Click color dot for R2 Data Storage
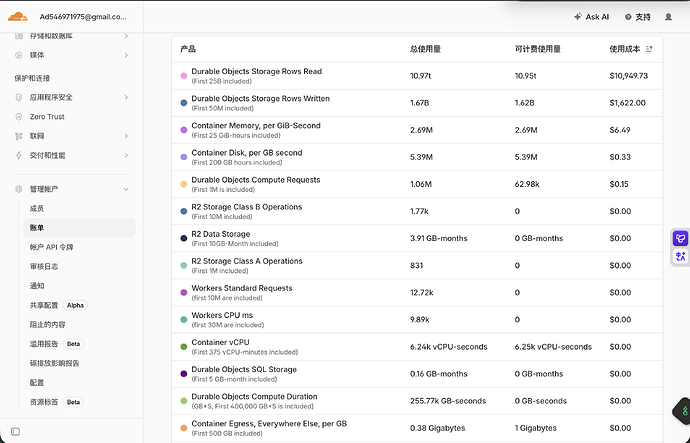 pyautogui.click(x=184, y=238)
